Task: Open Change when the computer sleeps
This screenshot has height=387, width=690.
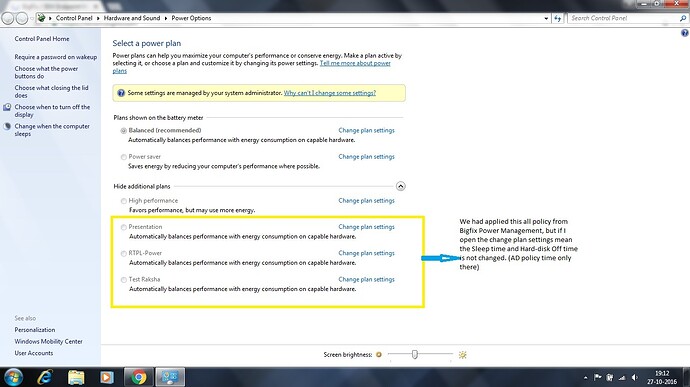Action: pyautogui.click(x=52, y=130)
